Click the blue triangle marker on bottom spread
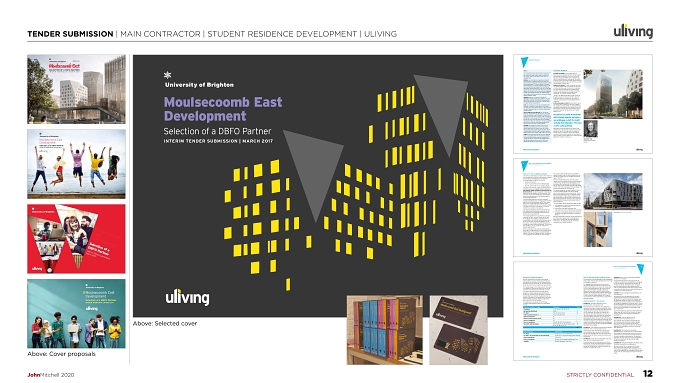Viewport: 680px width, 383px height. click(640, 269)
